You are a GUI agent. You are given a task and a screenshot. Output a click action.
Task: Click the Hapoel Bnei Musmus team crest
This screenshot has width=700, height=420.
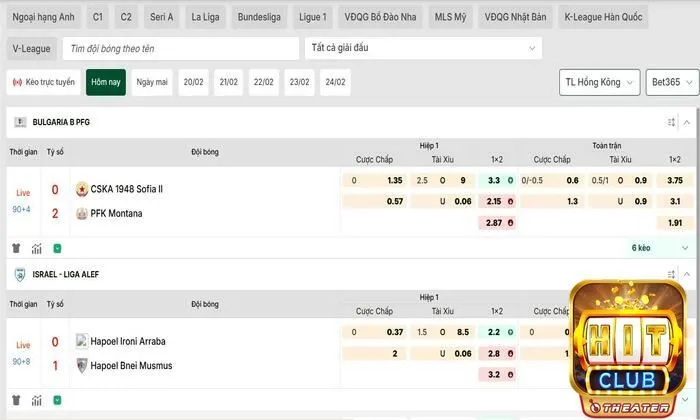[81, 365]
